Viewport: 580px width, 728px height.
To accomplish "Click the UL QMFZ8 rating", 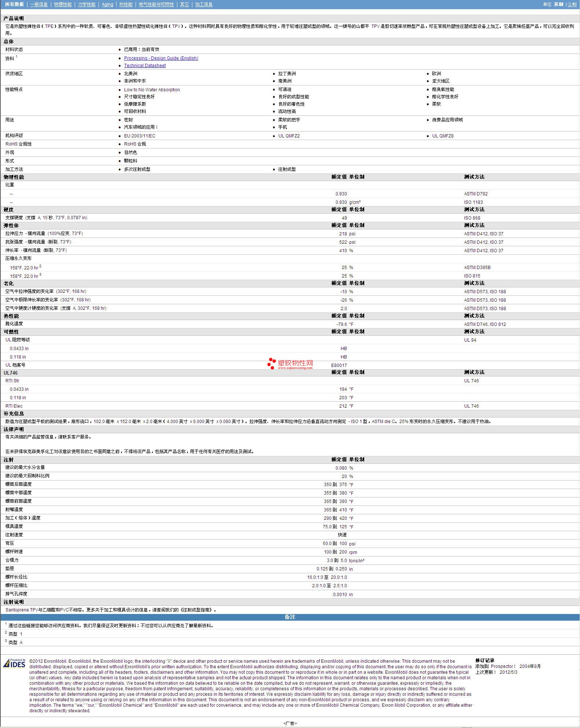I will [443, 136].
